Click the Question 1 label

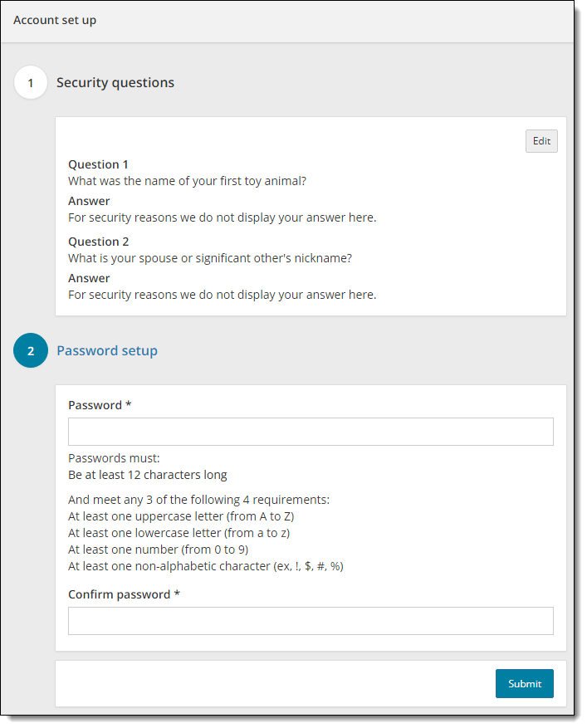coord(98,164)
